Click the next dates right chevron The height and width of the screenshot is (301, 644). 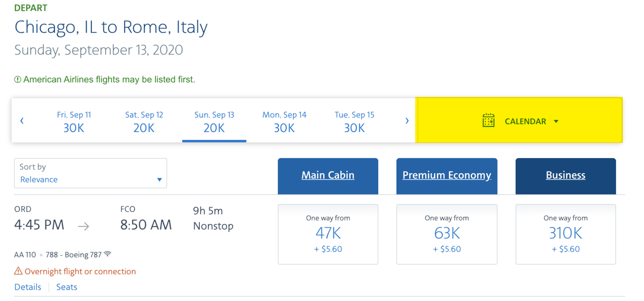(407, 121)
